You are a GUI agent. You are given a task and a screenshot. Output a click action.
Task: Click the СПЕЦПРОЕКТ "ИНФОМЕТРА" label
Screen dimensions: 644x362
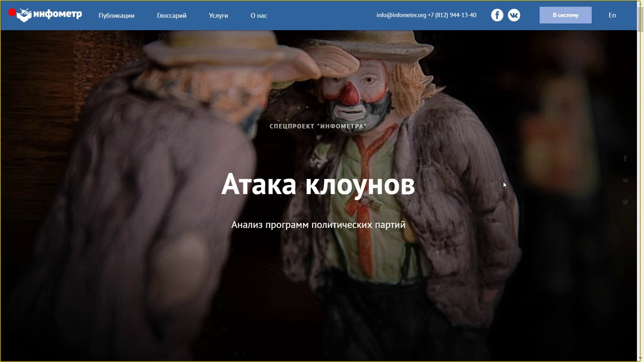(x=318, y=126)
